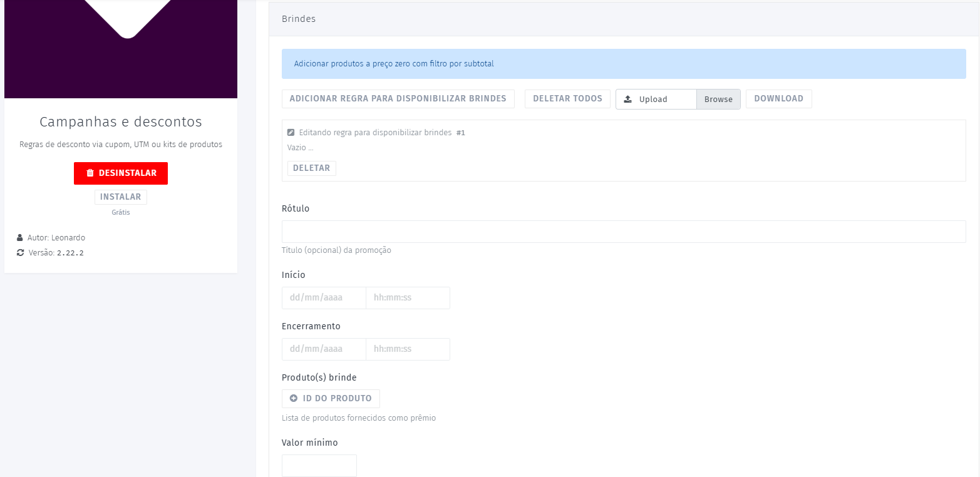This screenshot has width=980, height=477.
Task: Set the Encerramento date field
Action: pos(324,349)
